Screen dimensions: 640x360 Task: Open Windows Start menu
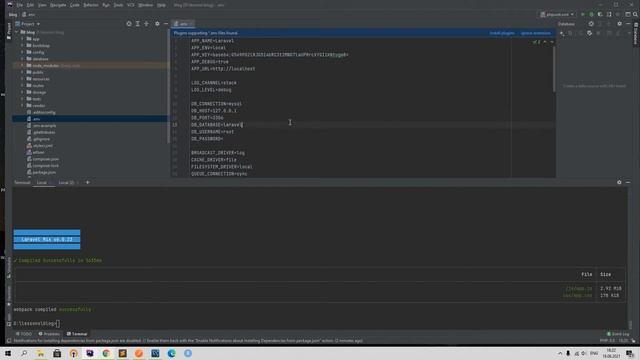pyautogui.click(x=8, y=353)
